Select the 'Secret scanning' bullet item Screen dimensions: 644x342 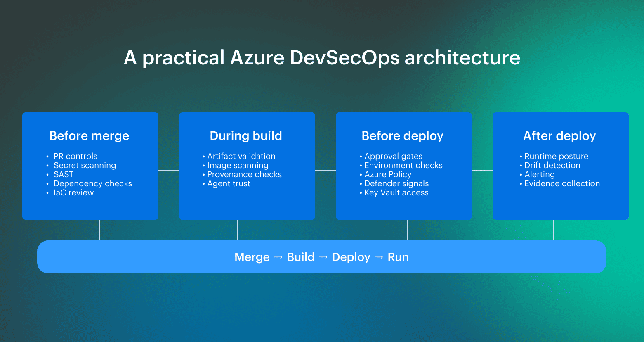85,165
